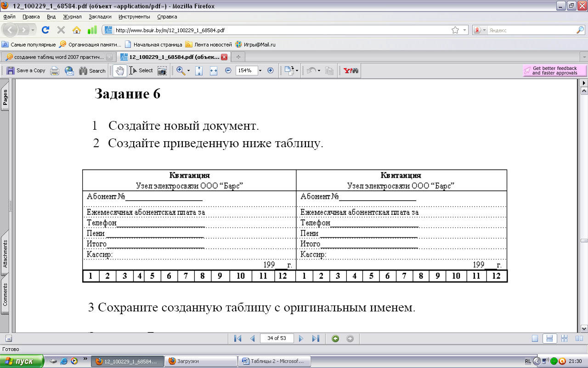Open Таблицы 2 - Microsoft taskbar window

275,361
